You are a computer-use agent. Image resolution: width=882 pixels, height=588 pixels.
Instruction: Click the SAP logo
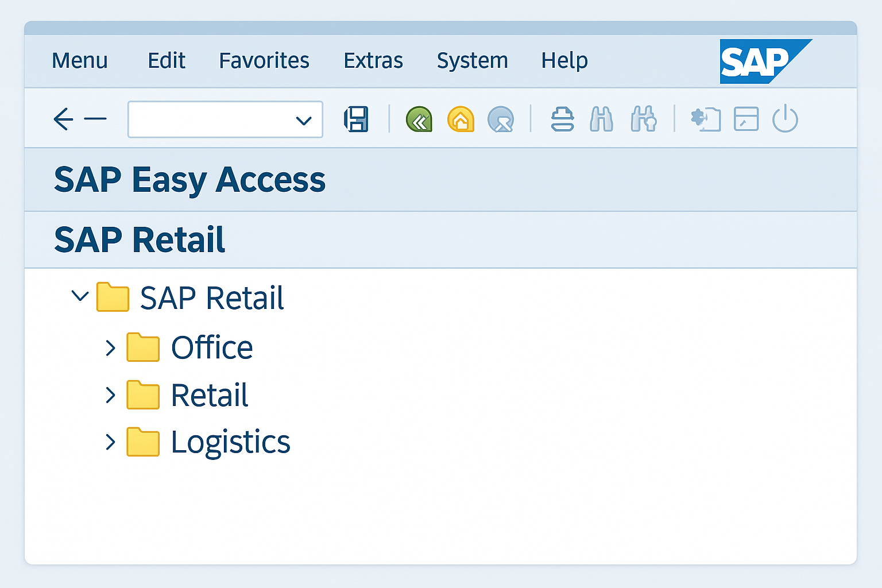pyautogui.click(x=766, y=61)
